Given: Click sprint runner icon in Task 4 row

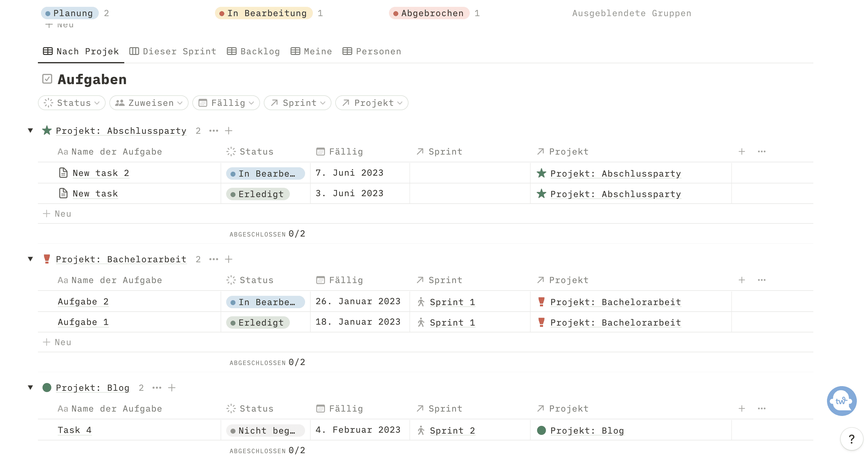Looking at the screenshot, I should click(421, 431).
